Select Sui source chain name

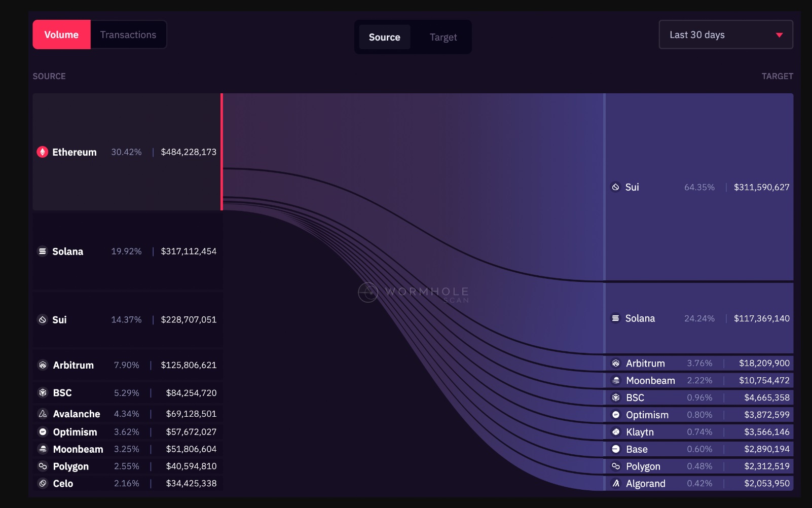(x=59, y=320)
